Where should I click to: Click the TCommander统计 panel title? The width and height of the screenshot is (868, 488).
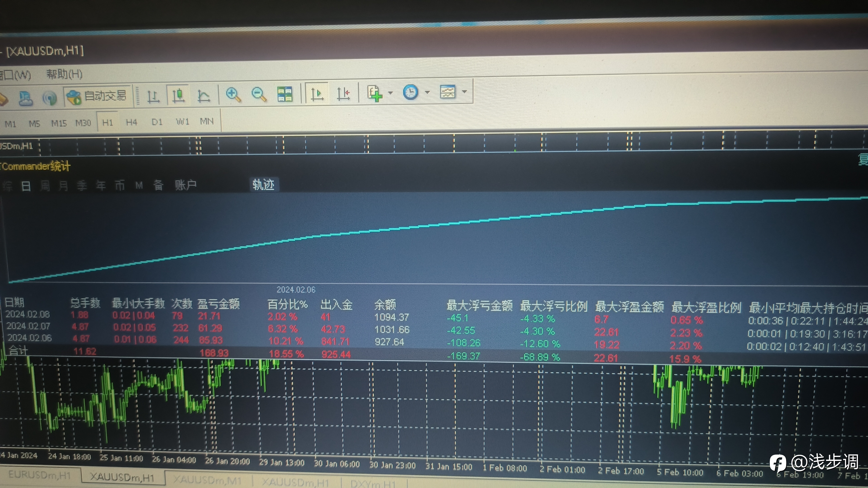(x=35, y=166)
